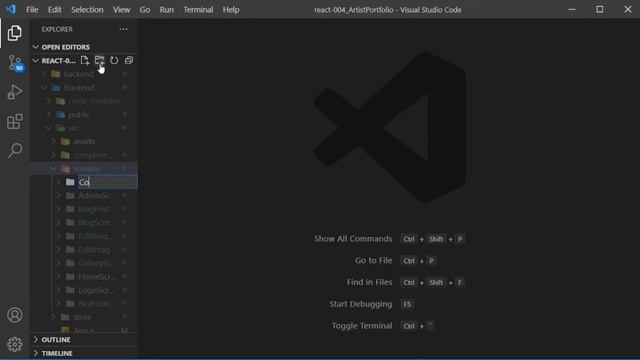Click the VS Code logo in title bar

click(11, 9)
